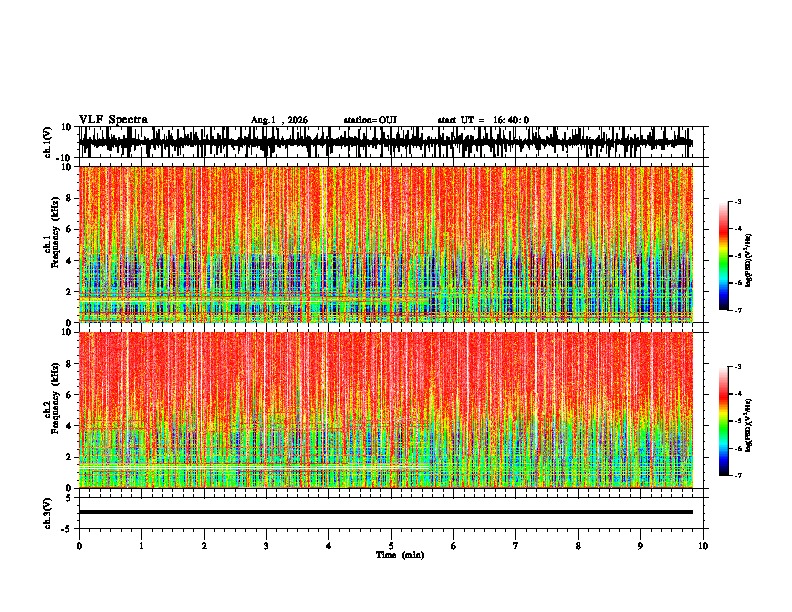
Task: Click time axis tick label "6"
Action: 454,546
